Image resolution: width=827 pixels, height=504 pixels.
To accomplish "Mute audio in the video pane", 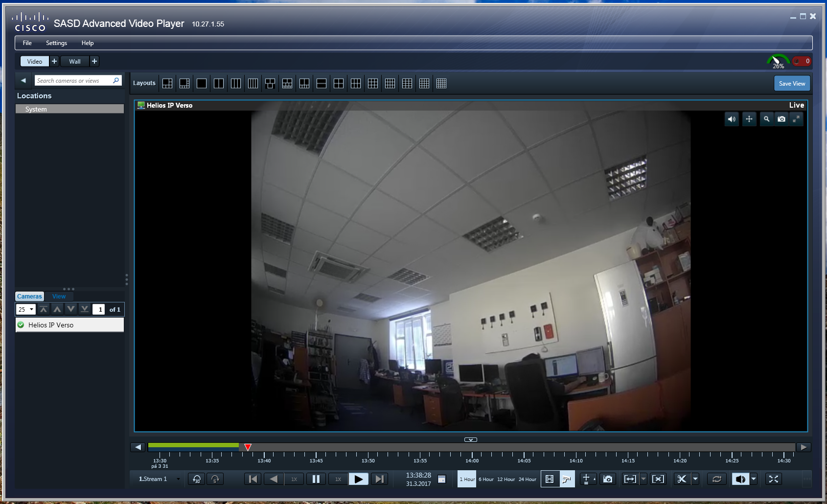I will pos(732,119).
